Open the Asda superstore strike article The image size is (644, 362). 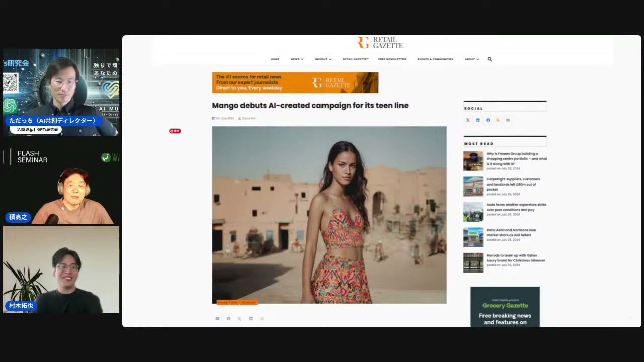point(516,207)
